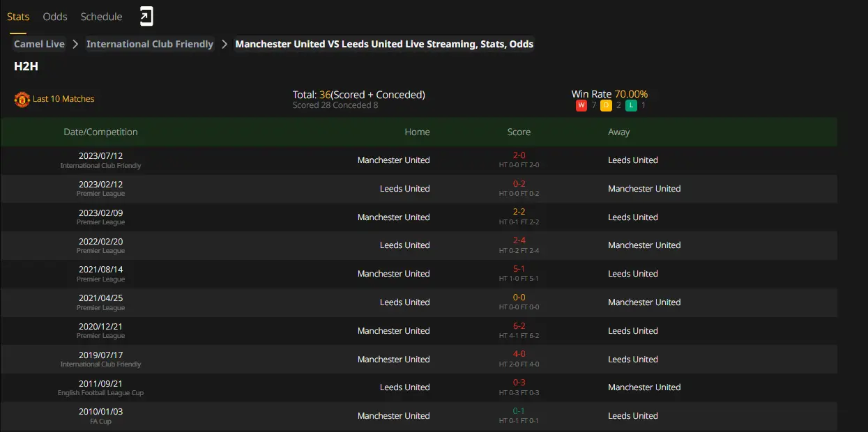Click the Date/Competition column header
This screenshot has height=432, width=868.
point(100,132)
